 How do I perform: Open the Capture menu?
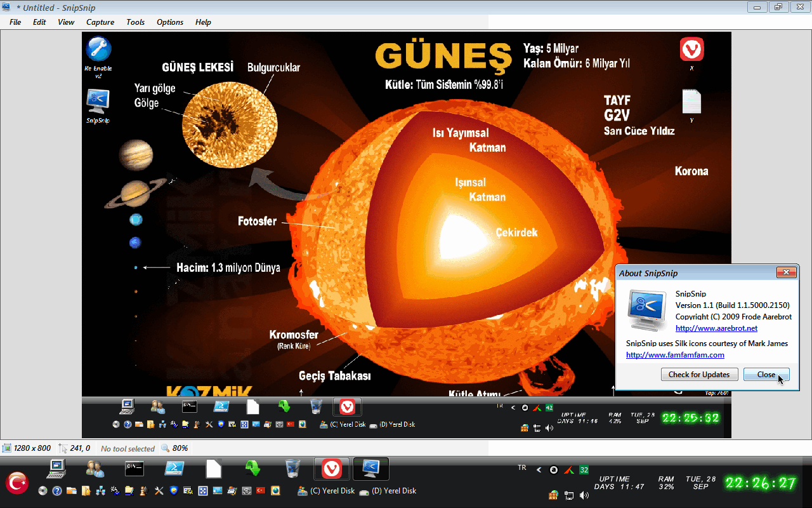(x=100, y=22)
